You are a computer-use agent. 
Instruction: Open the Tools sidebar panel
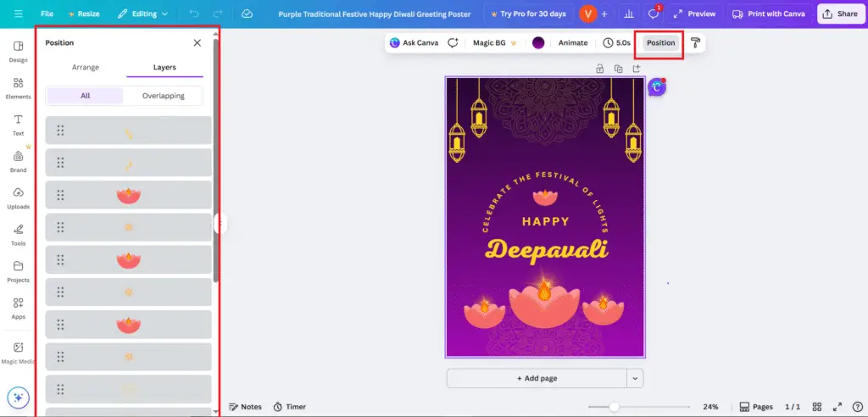point(19,235)
